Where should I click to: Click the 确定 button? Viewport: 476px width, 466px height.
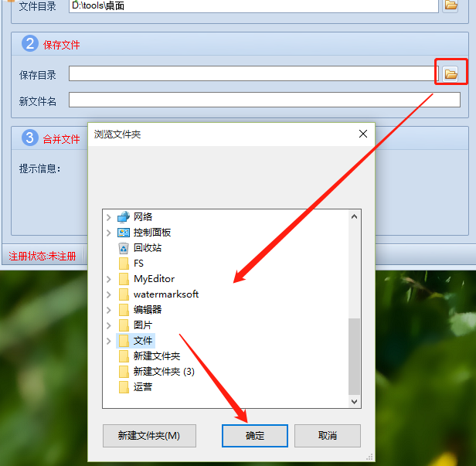coord(255,436)
